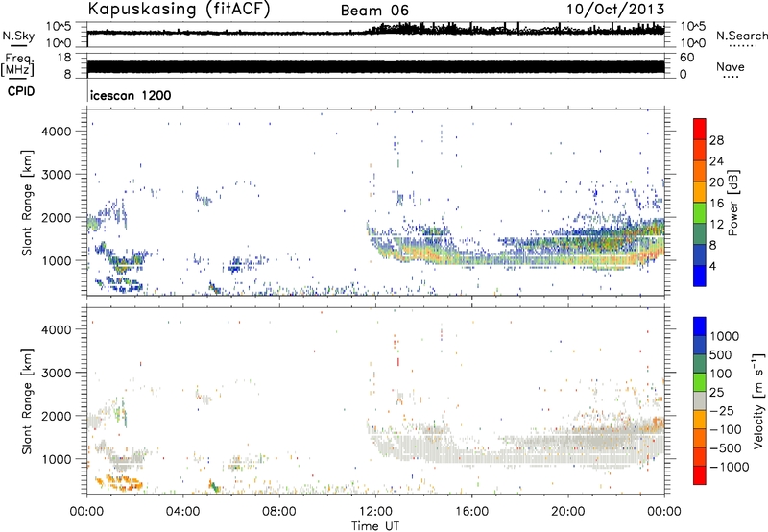Click the '60' Nave axis tick

686,58
